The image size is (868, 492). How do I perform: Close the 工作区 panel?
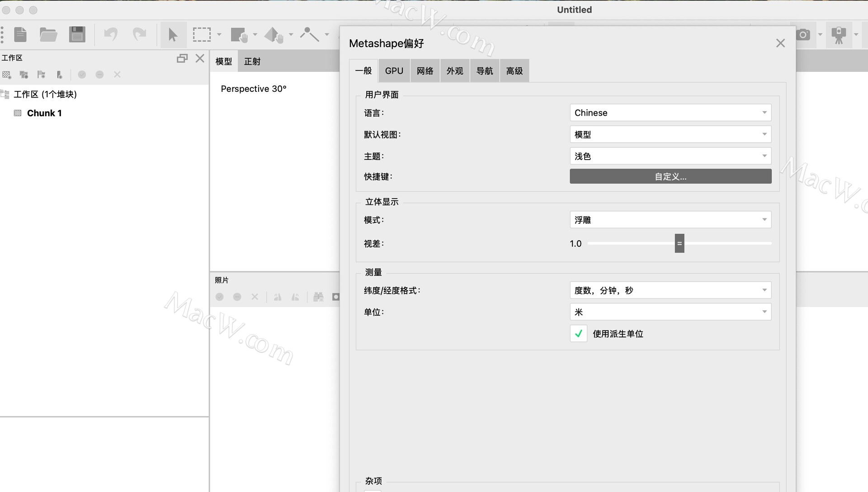[200, 58]
